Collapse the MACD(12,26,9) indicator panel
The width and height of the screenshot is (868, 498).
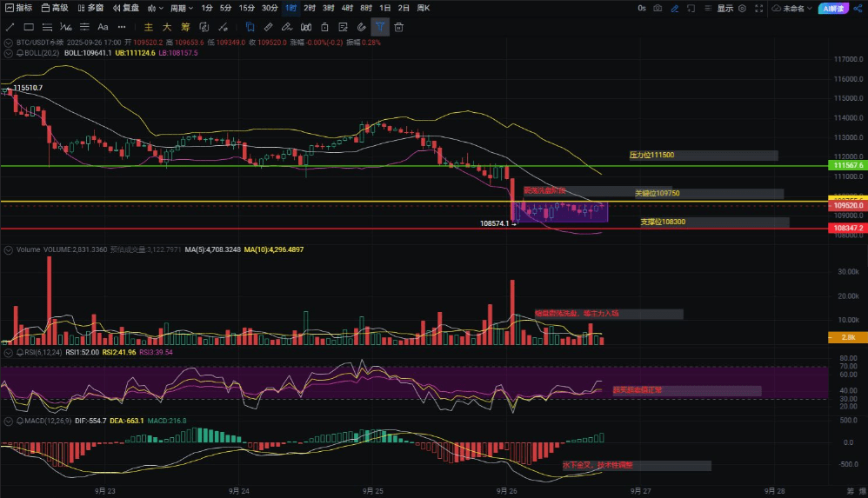pyautogui.click(x=9, y=422)
